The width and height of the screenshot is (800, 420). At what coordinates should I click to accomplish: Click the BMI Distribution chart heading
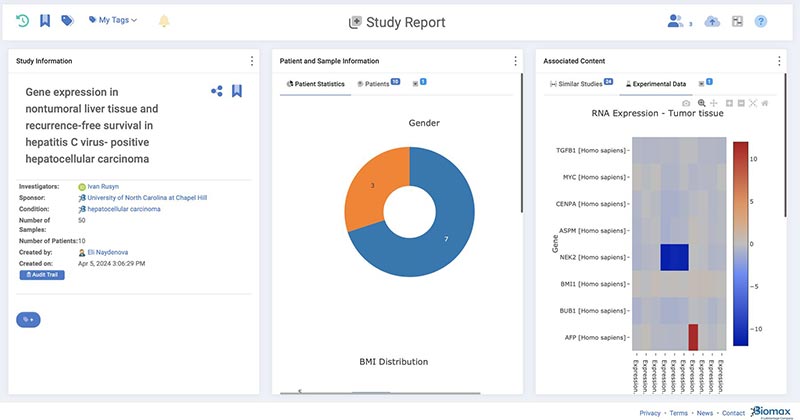point(393,362)
